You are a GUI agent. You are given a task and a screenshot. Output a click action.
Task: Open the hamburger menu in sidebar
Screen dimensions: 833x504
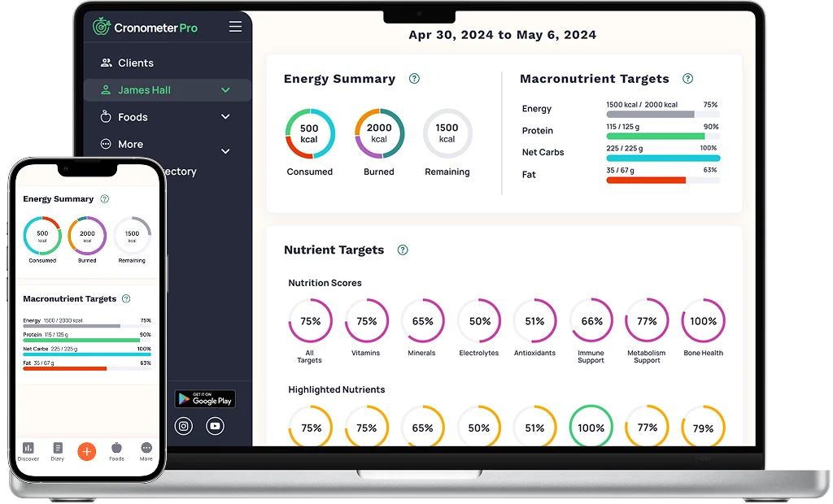click(235, 27)
